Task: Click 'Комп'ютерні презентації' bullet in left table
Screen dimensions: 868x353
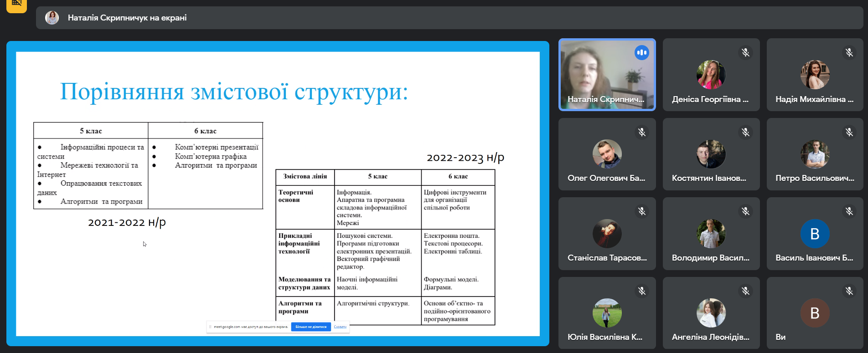Action: (x=217, y=147)
